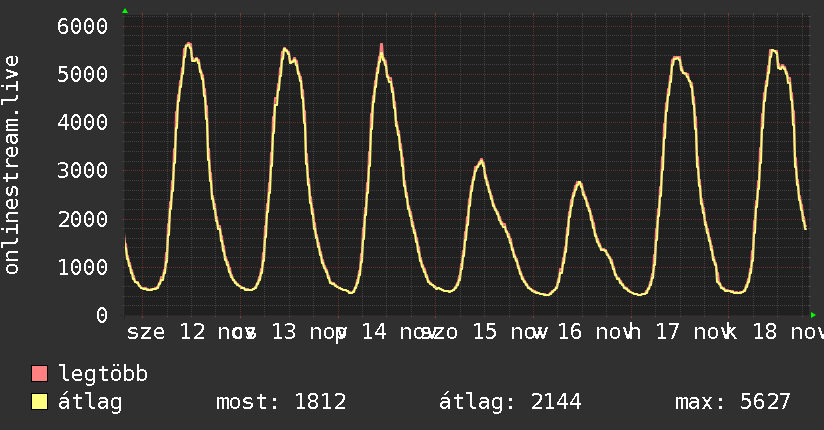Click the 'átlag: 2144' statistic
The image size is (824, 430).
tap(510, 402)
